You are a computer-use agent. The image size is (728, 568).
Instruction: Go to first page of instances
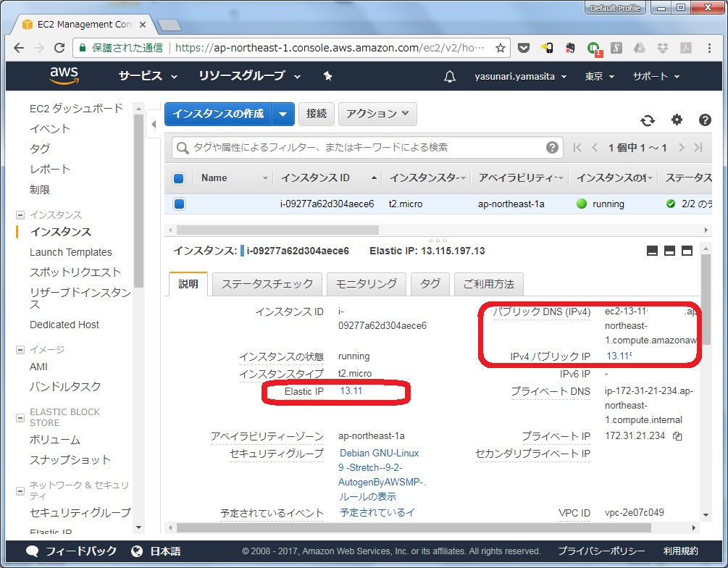coord(577,148)
